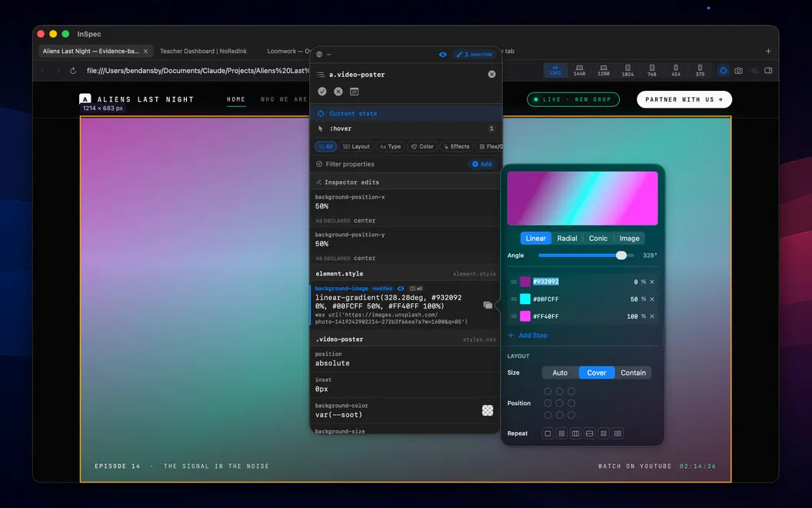Select the Effects property filter
Image resolution: width=812 pixels, height=508 pixels.
click(x=456, y=147)
